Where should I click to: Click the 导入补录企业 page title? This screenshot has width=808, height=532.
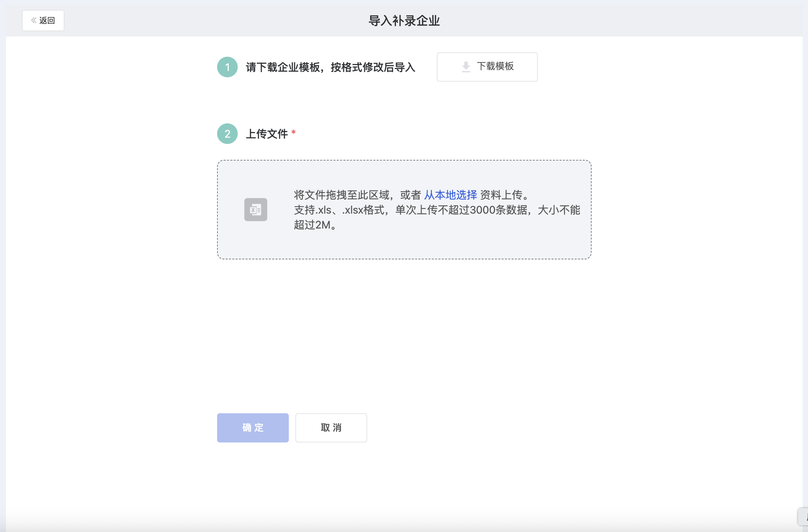point(404,21)
